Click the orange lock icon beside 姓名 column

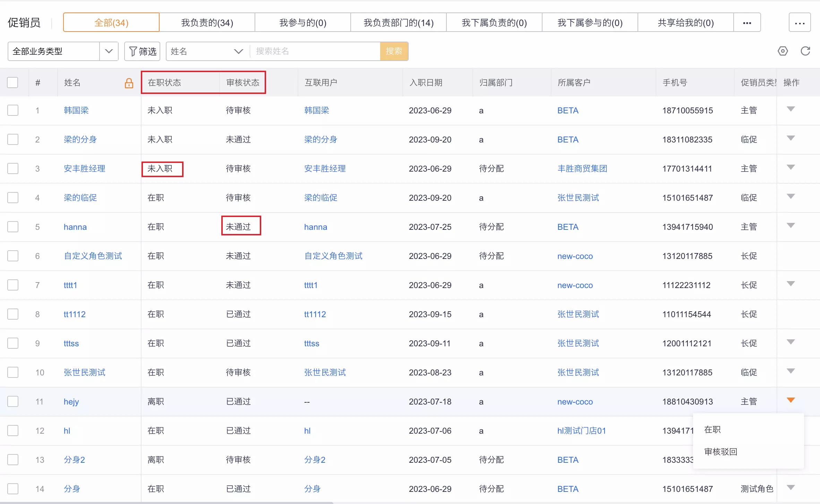coord(129,83)
